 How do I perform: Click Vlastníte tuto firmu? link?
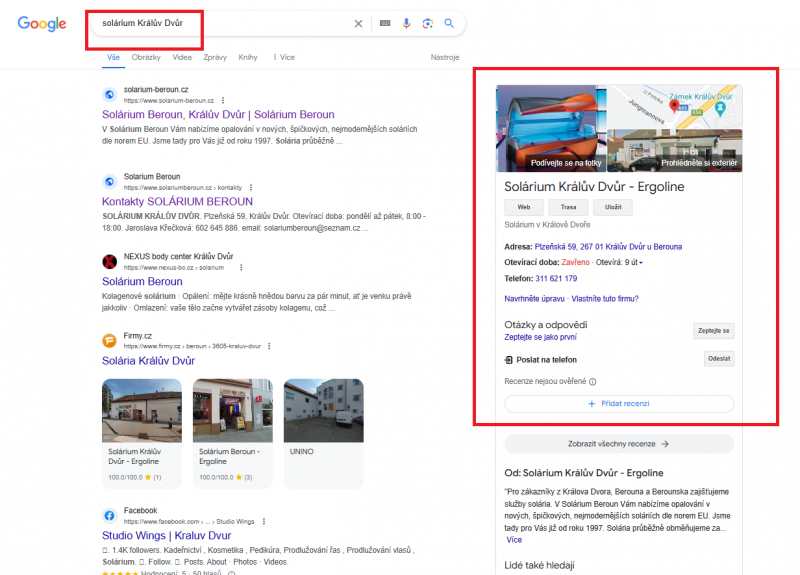click(605, 299)
